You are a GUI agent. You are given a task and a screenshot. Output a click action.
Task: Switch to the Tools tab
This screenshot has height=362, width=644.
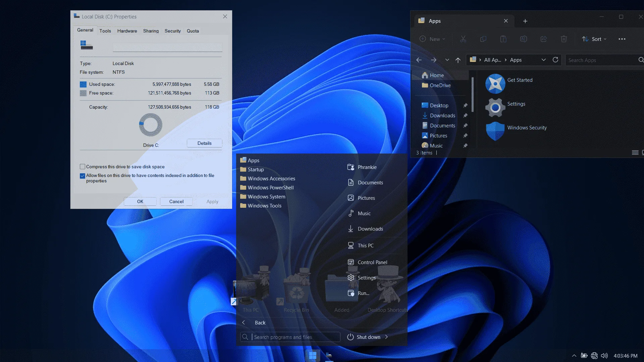(105, 31)
